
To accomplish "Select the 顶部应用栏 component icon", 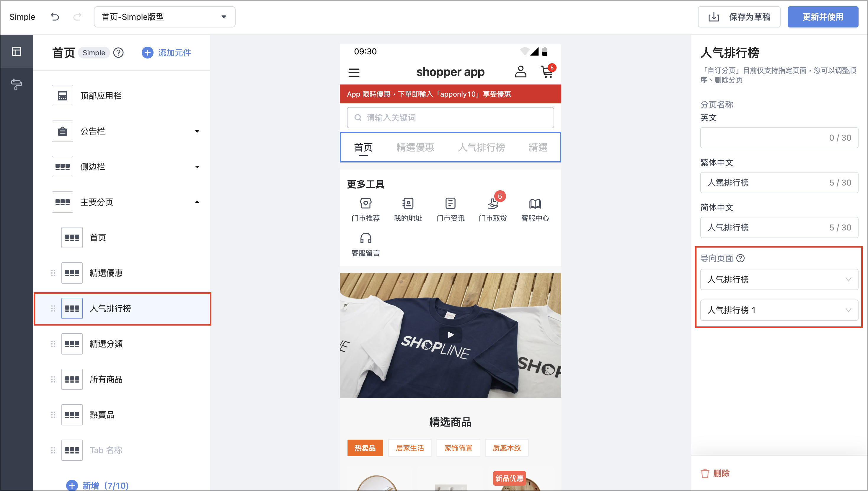I will pyautogui.click(x=62, y=96).
